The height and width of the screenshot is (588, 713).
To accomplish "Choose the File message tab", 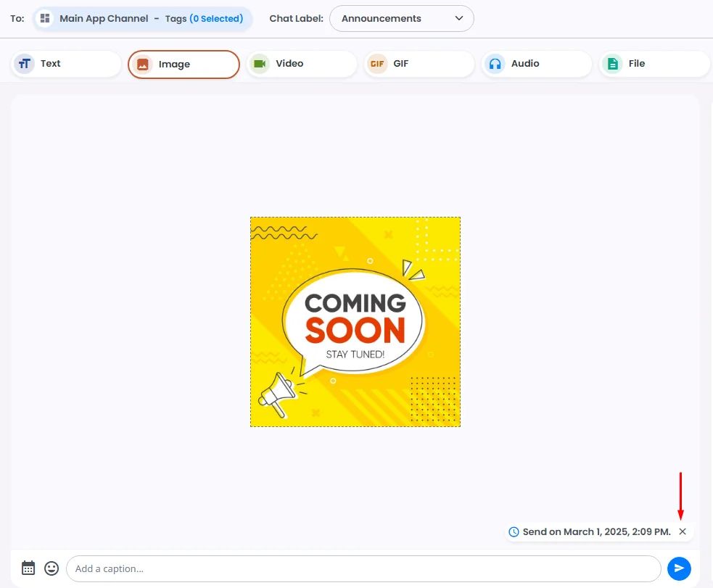I will click(x=654, y=64).
